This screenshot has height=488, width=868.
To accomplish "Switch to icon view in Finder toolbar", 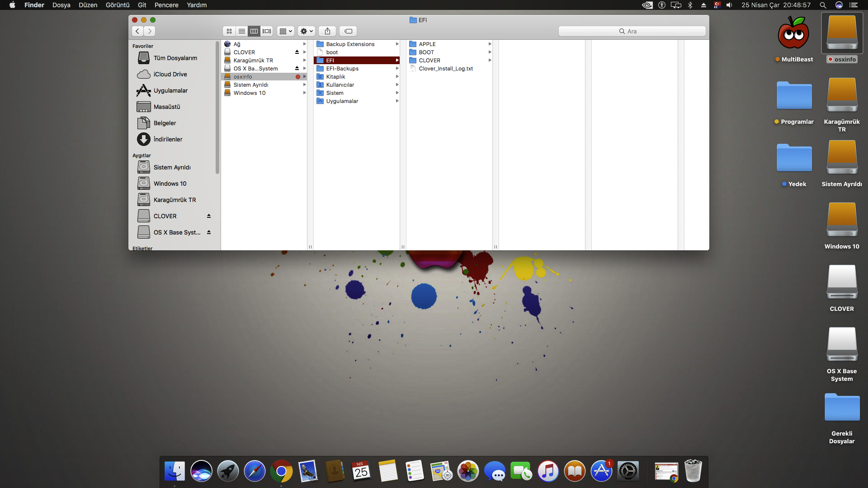I will click(x=229, y=31).
